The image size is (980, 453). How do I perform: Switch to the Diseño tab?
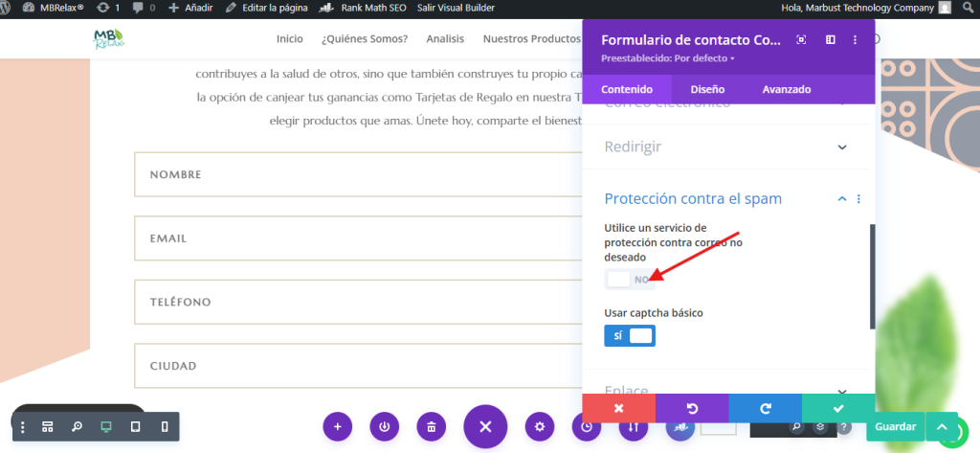pyautogui.click(x=707, y=89)
